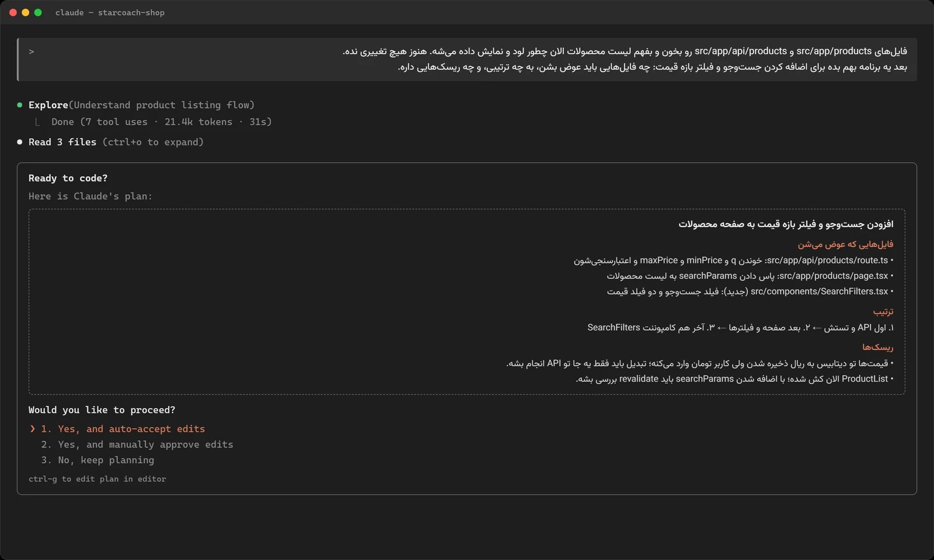
Task: Click the Would you like to proceed? prompt
Action: [x=102, y=410]
